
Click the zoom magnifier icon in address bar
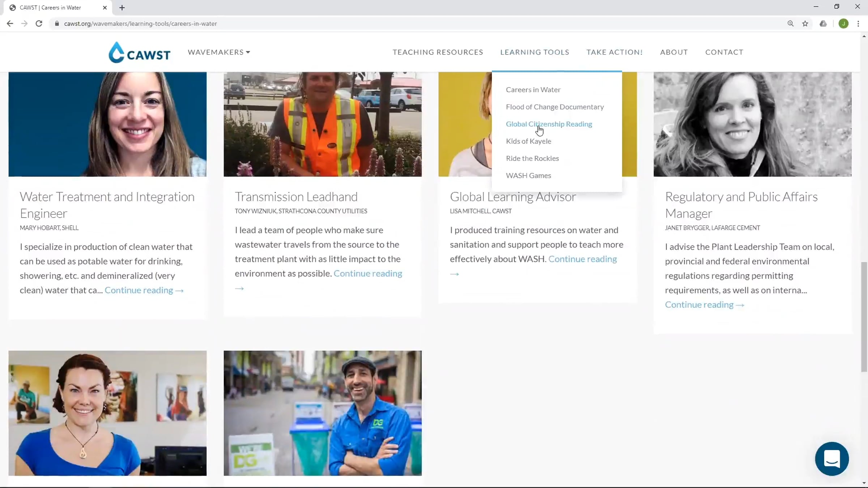(791, 23)
